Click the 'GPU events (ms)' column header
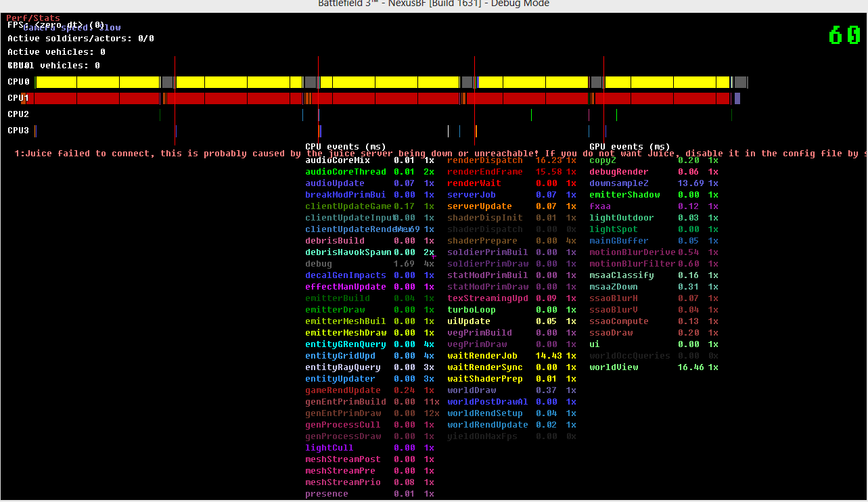This screenshot has height=502, width=868. coord(630,146)
